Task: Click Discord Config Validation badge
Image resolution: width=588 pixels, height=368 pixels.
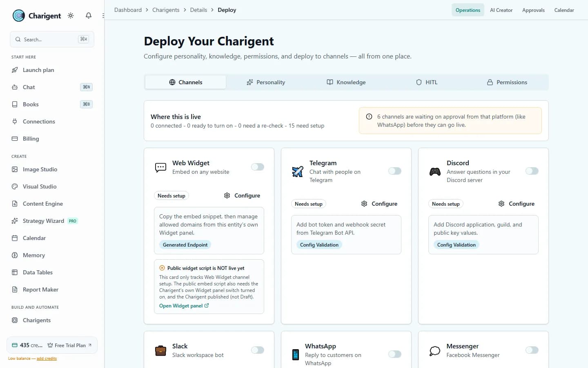Action: coord(457,245)
